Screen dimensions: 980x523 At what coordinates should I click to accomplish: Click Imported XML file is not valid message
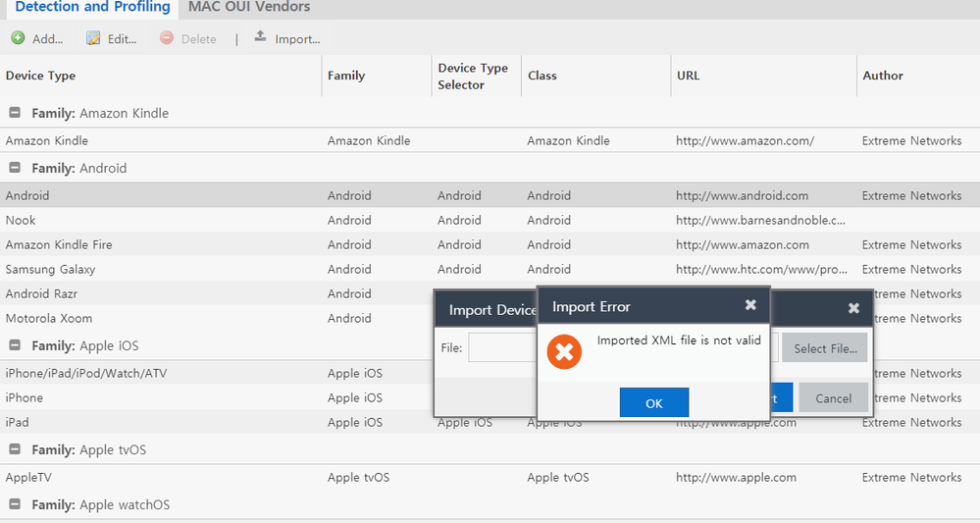[x=679, y=340]
